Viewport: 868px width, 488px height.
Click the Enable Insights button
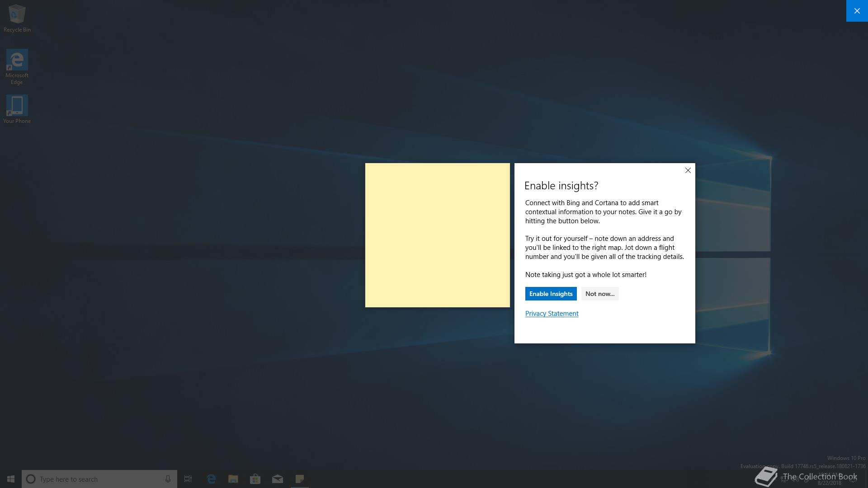coord(551,294)
